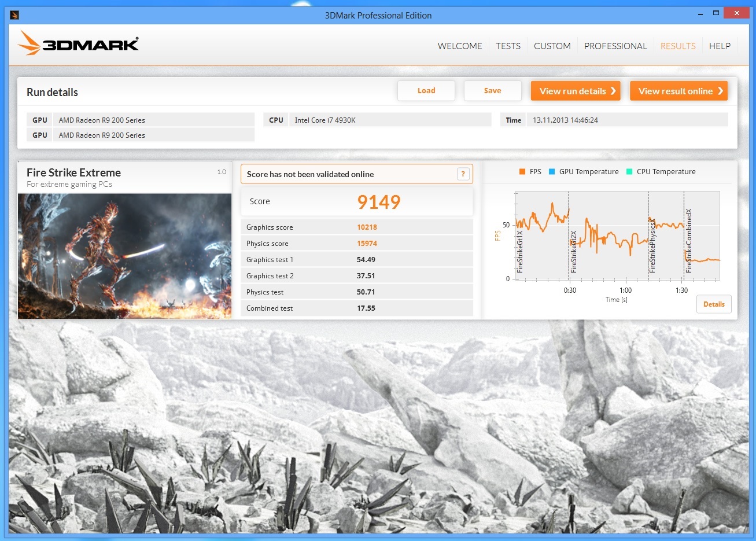Click the timestamp 13.11.2013 14:46:24
The height and width of the screenshot is (541, 756).
565,120
